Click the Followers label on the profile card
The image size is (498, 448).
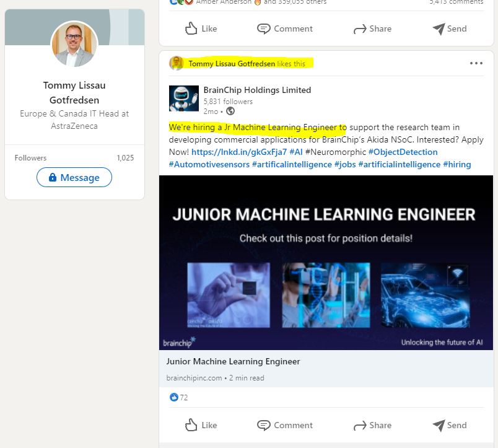point(30,158)
